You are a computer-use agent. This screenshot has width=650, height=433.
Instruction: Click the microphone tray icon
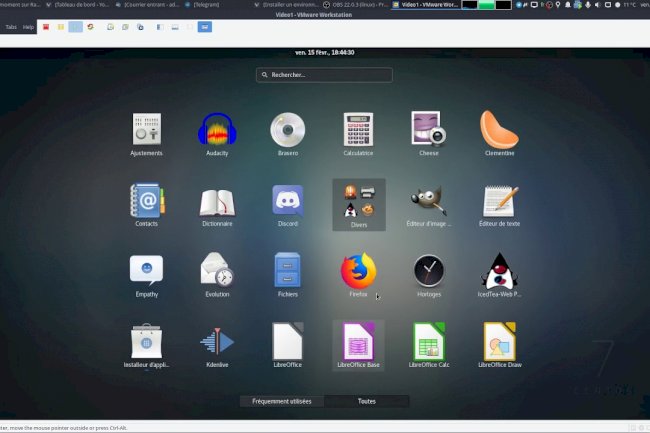[587, 5]
